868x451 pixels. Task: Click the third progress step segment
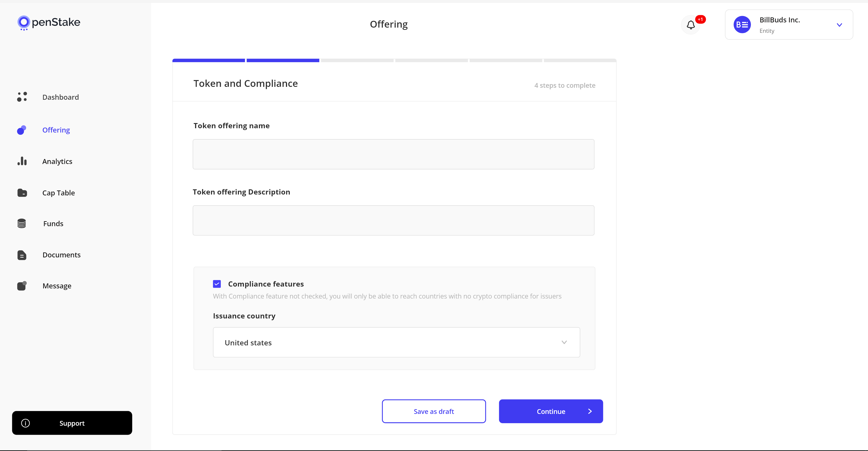357,60
